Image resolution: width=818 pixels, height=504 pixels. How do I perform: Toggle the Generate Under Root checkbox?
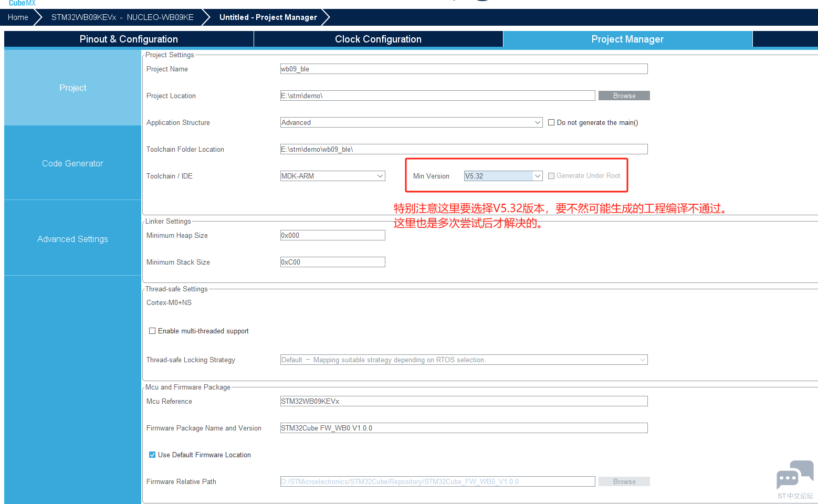pyautogui.click(x=551, y=176)
